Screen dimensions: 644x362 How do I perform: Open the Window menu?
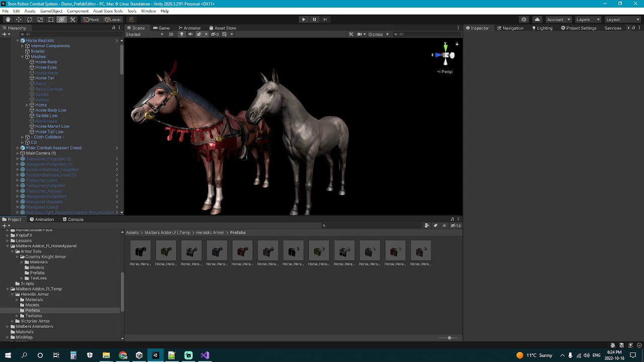[148, 11]
